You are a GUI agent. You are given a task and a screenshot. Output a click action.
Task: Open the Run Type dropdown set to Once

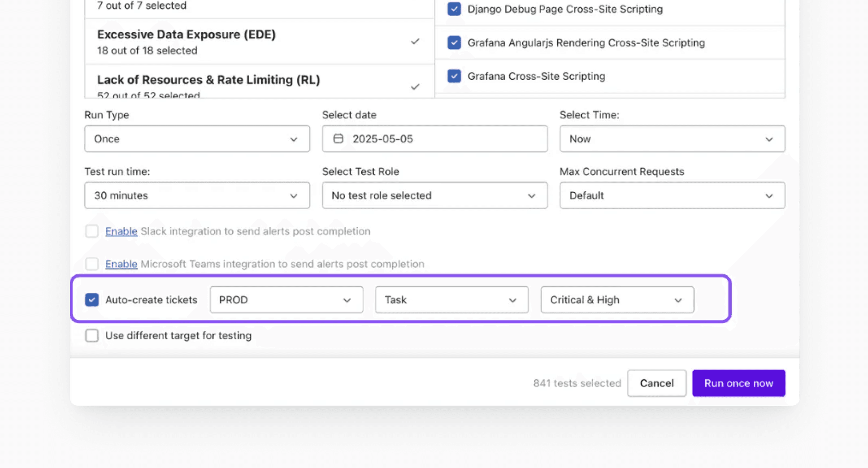pos(197,139)
